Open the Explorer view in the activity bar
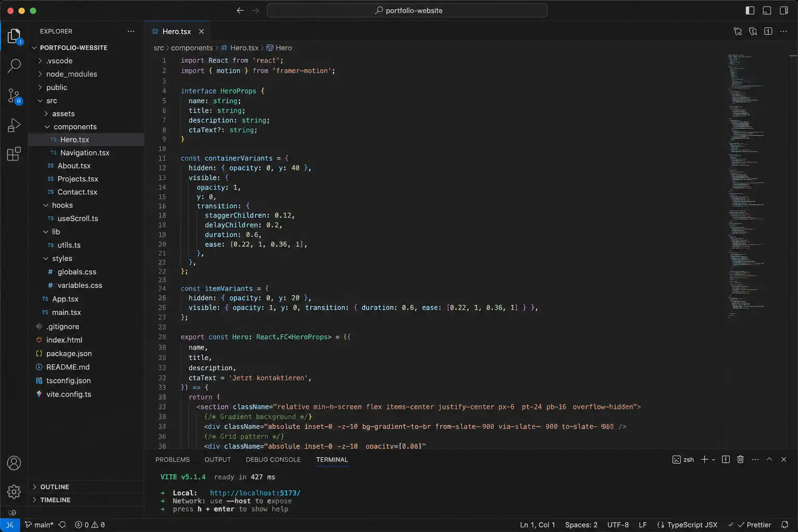The image size is (798, 532). [14, 36]
